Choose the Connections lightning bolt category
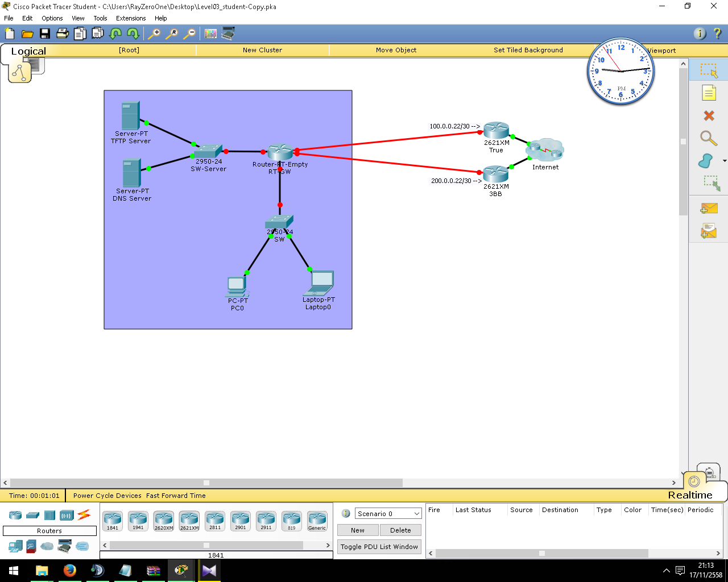728x582 pixels. pos(84,515)
